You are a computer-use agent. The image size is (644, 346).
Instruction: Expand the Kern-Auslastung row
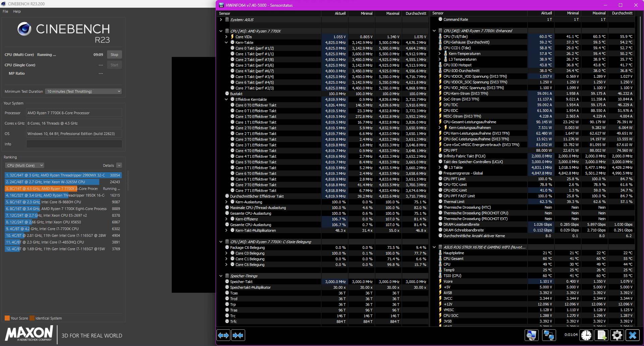pyautogui.click(x=226, y=202)
